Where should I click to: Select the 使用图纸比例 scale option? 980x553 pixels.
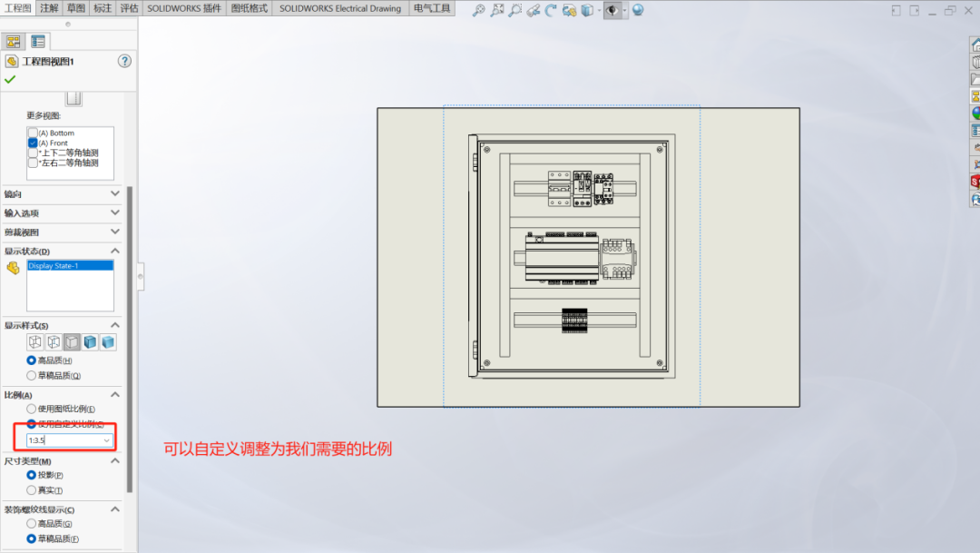coord(32,410)
